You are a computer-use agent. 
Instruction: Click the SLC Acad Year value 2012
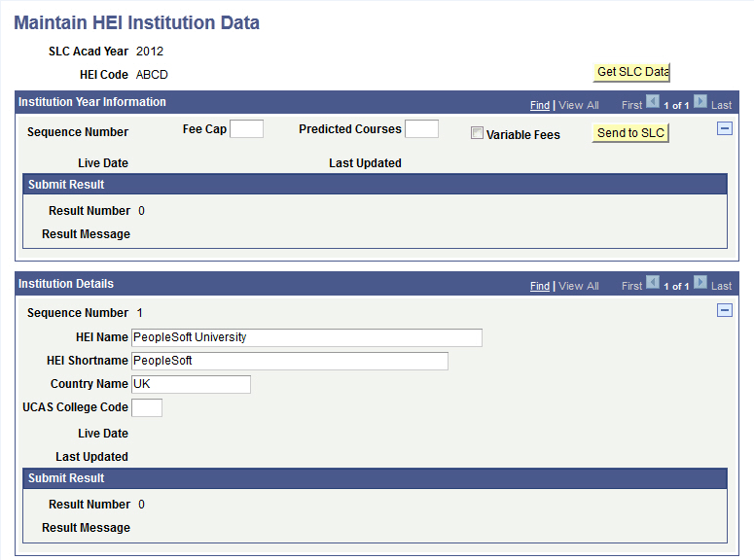coord(150,52)
